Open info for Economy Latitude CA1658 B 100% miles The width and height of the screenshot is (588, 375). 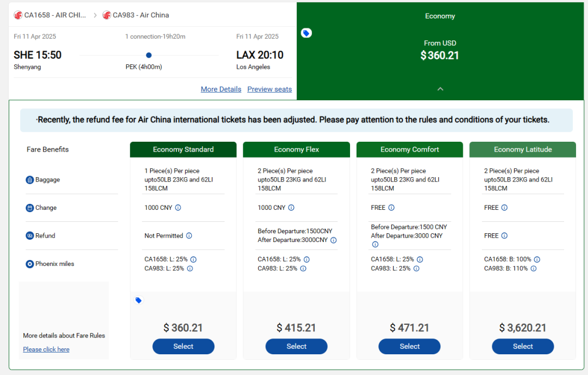coord(537,259)
